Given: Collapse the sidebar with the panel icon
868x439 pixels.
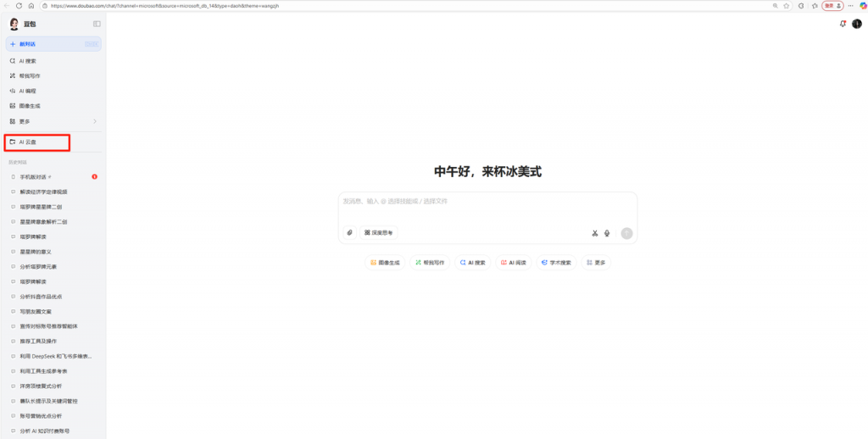Looking at the screenshot, I should [97, 24].
